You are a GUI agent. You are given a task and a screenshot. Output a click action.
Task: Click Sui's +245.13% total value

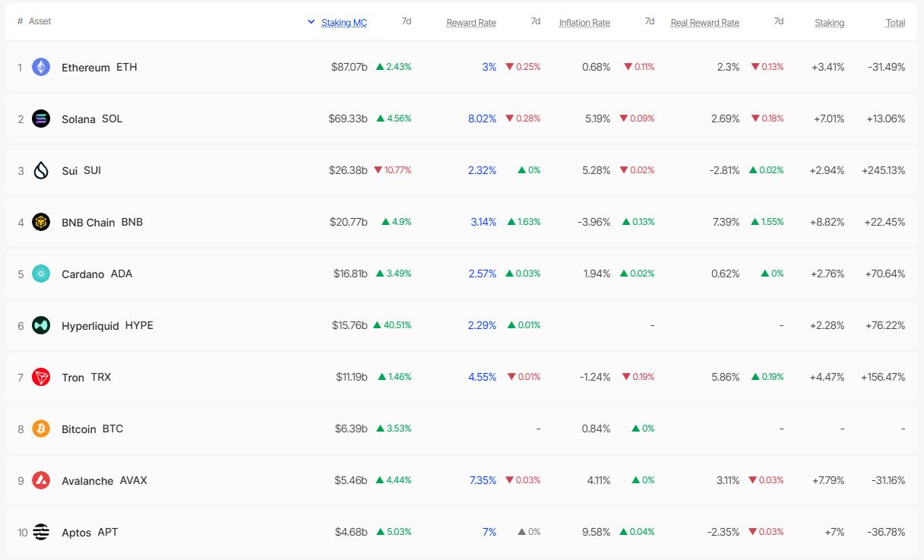coord(883,170)
